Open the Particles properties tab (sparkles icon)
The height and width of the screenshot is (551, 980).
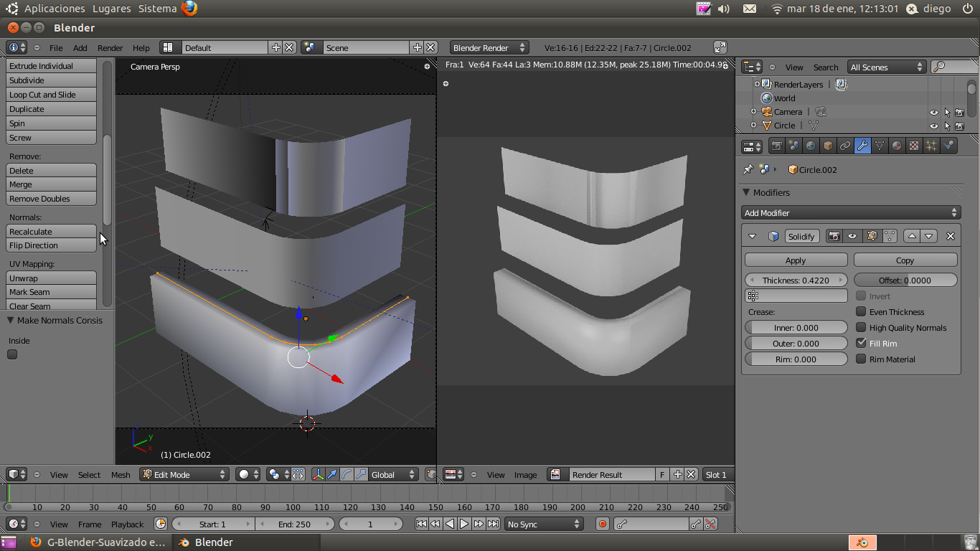pos(931,146)
